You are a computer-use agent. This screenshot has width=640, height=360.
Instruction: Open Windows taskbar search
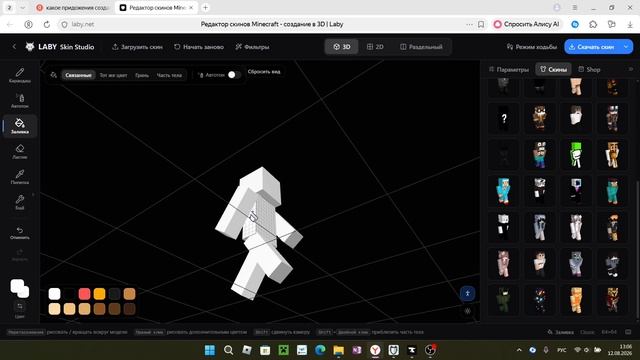[x=229, y=350]
